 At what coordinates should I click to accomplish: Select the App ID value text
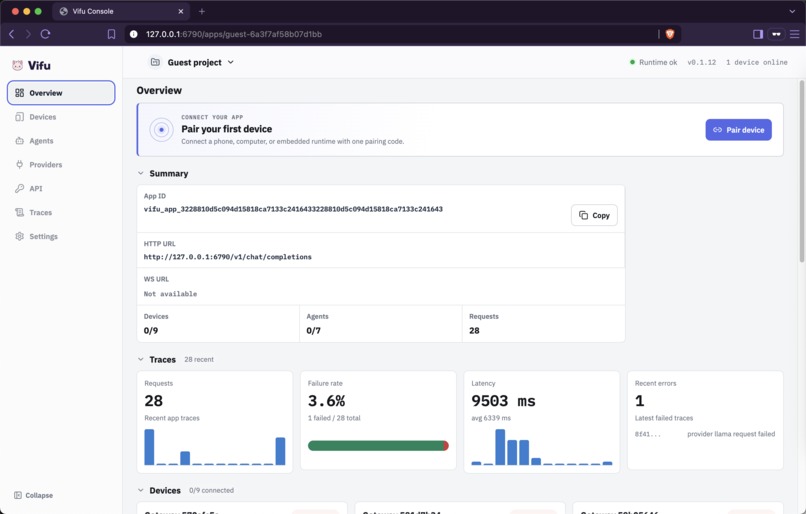[x=293, y=209]
